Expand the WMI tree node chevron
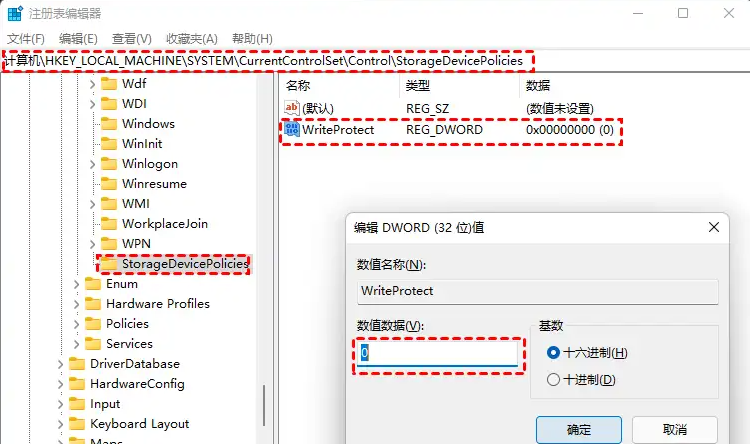 point(92,205)
